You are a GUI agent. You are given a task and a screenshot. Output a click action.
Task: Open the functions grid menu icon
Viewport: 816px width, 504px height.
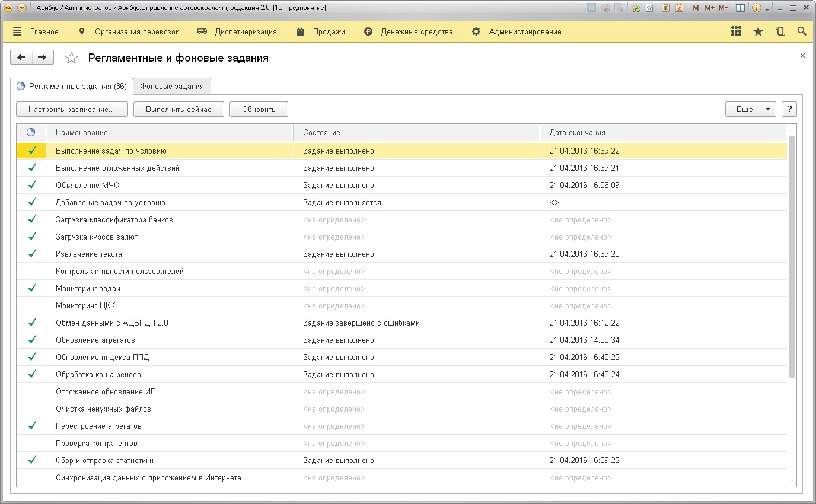pyautogui.click(x=737, y=32)
